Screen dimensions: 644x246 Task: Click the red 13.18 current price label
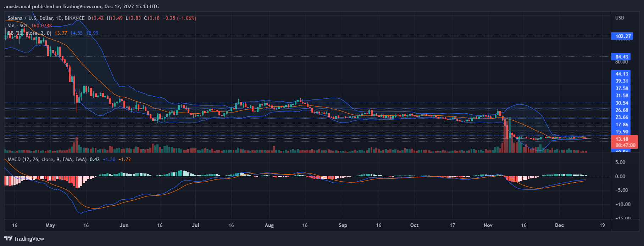622,139
